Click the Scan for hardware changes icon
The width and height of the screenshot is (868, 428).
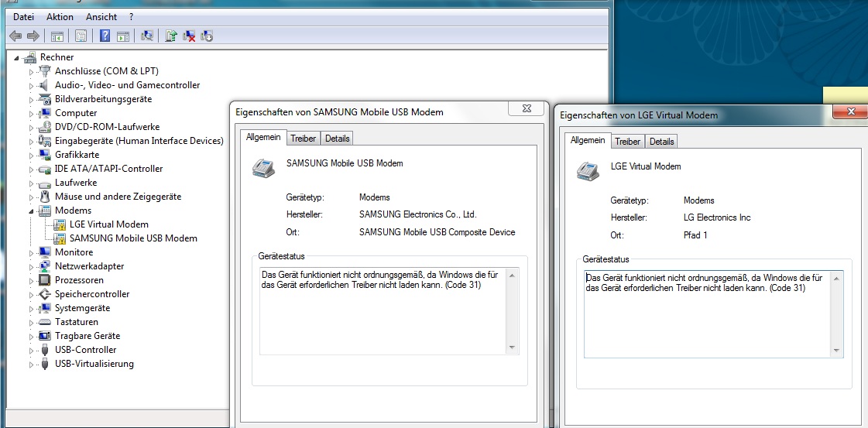(146, 36)
